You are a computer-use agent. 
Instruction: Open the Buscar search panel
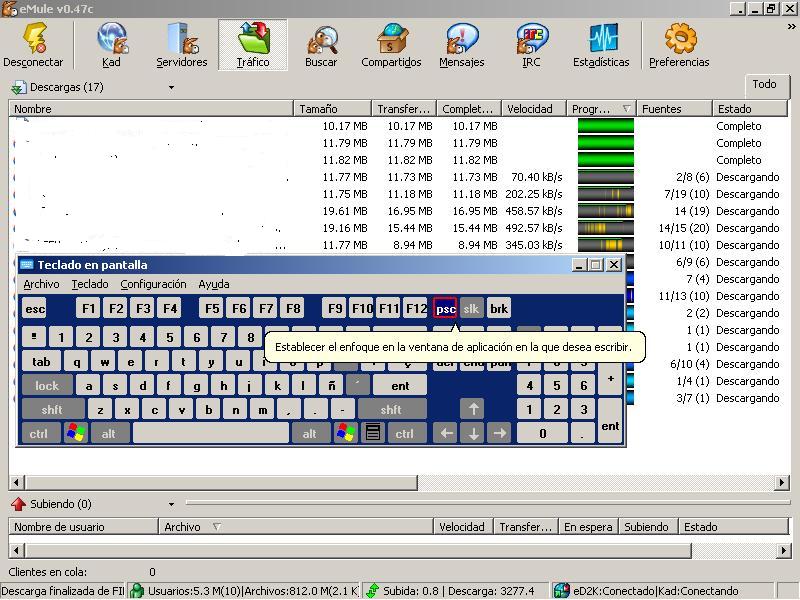(321, 45)
